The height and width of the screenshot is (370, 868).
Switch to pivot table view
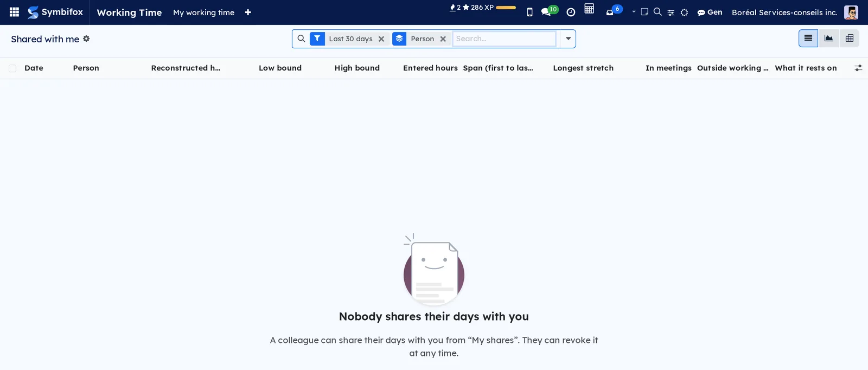point(850,38)
